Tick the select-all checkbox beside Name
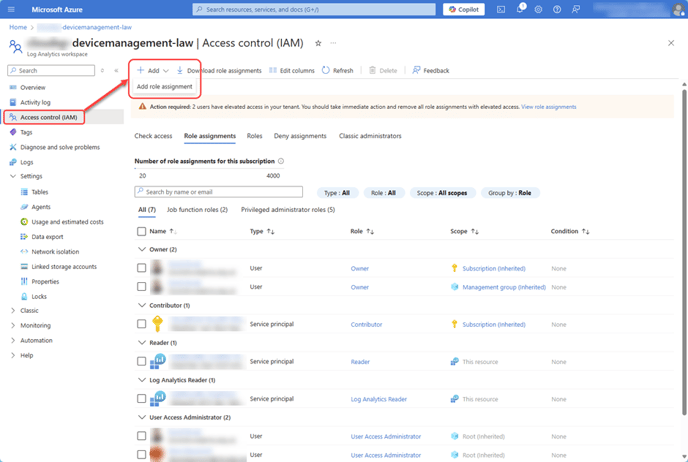Image resolution: width=688 pixels, height=462 pixels. coord(141,231)
